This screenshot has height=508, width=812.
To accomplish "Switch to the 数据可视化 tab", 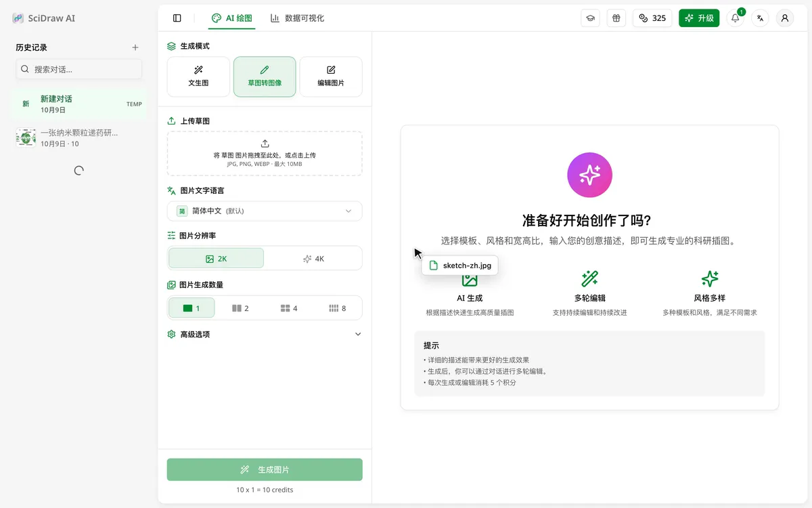I will pyautogui.click(x=297, y=18).
